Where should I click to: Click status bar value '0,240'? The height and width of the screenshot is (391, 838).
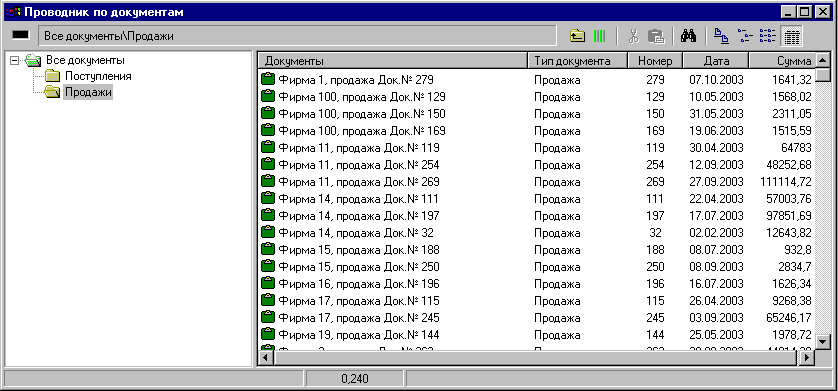(x=355, y=379)
